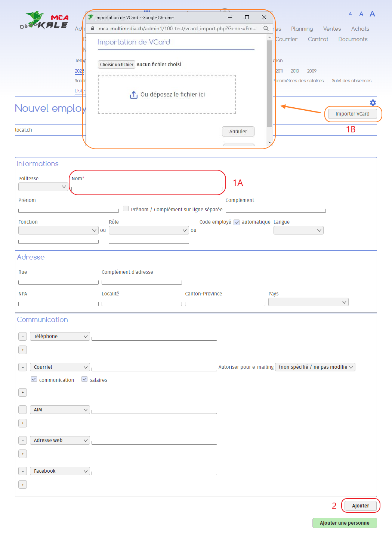Open the Planning menu
This screenshot has height=540, width=392.
tap(302, 29)
